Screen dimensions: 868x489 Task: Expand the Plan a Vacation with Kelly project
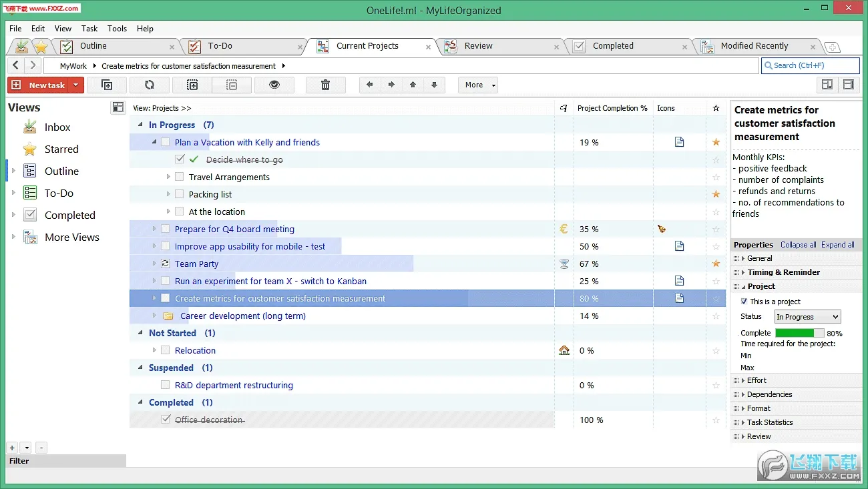[153, 142]
